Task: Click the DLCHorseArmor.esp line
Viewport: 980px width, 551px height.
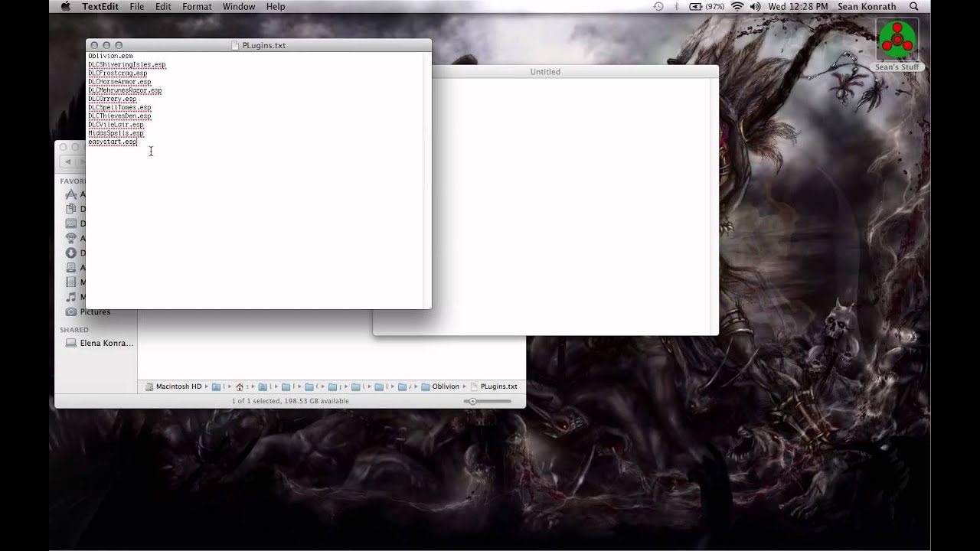Action: pos(119,82)
